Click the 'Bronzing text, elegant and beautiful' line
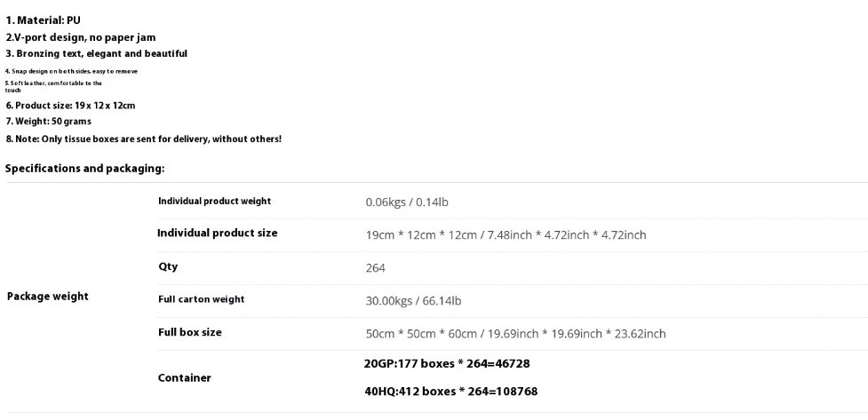 pyautogui.click(x=96, y=53)
